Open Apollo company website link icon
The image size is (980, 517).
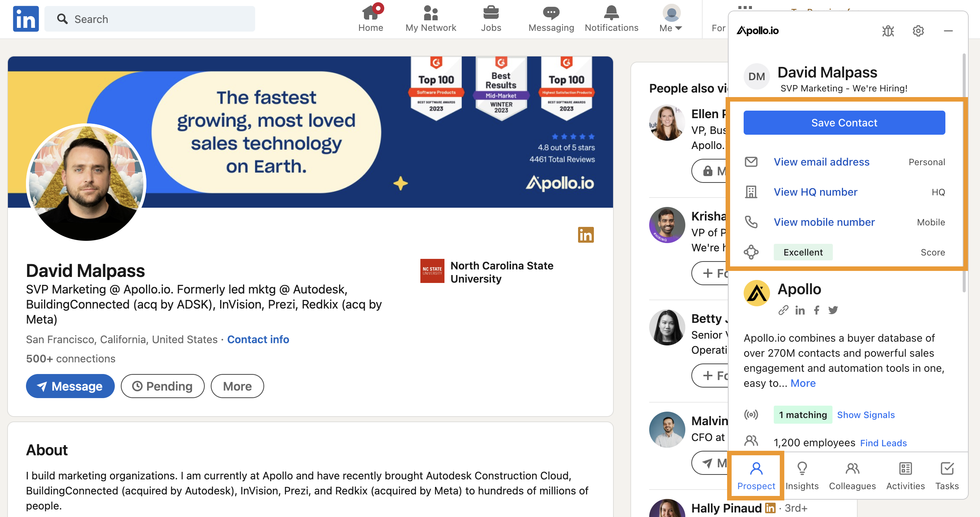783,310
